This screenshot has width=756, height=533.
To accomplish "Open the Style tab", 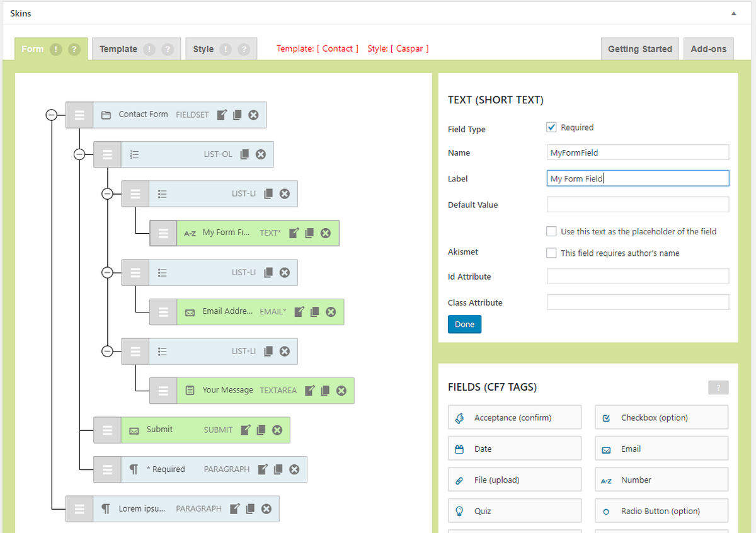I will click(x=203, y=49).
